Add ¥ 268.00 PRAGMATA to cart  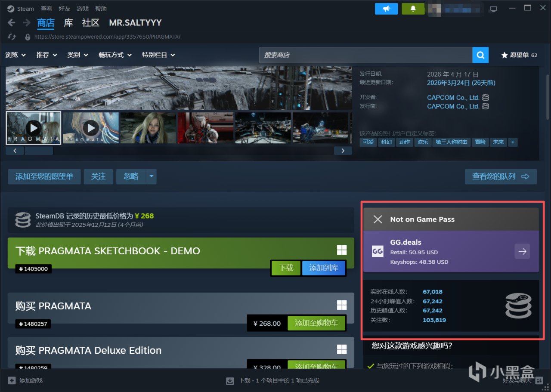316,323
